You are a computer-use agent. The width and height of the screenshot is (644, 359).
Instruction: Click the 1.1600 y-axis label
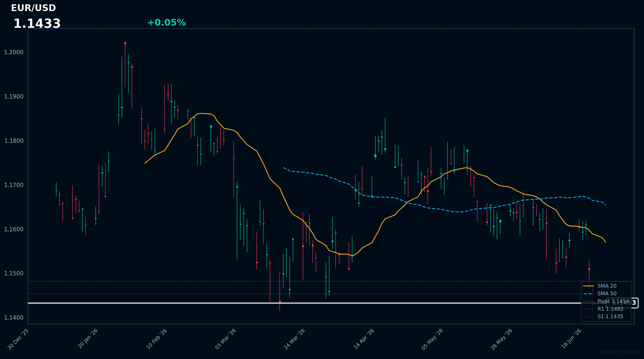tap(14, 229)
